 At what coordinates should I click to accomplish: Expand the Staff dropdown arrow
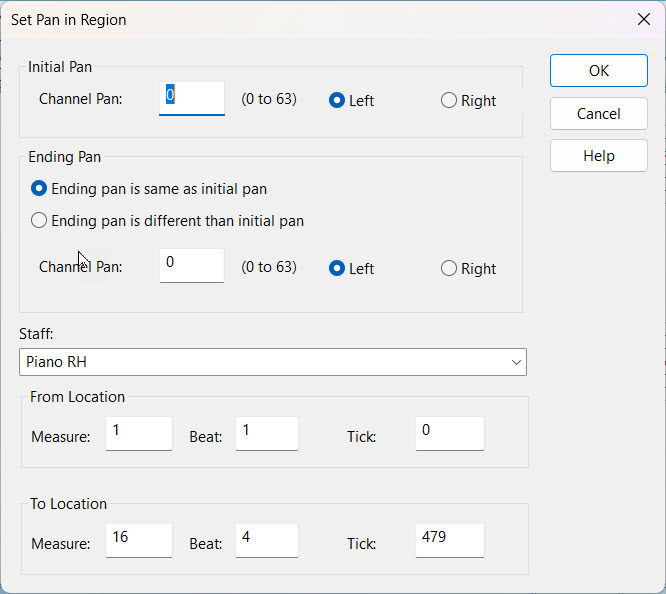pos(516,362)
